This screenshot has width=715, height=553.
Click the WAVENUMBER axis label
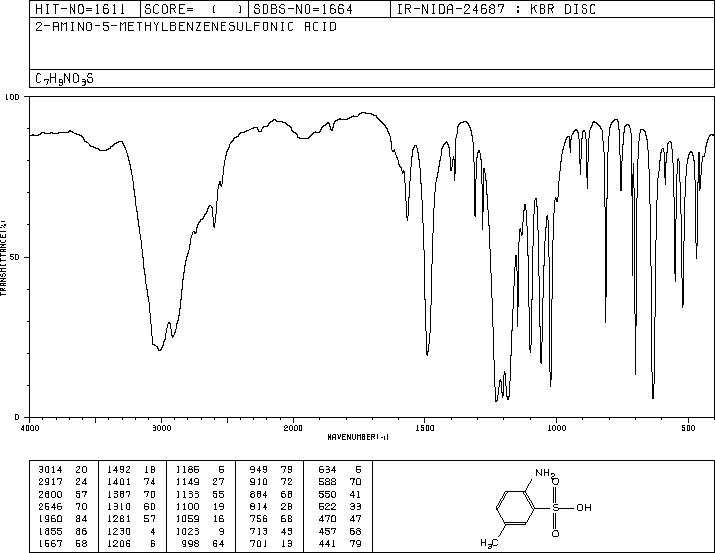coord(358,437)
